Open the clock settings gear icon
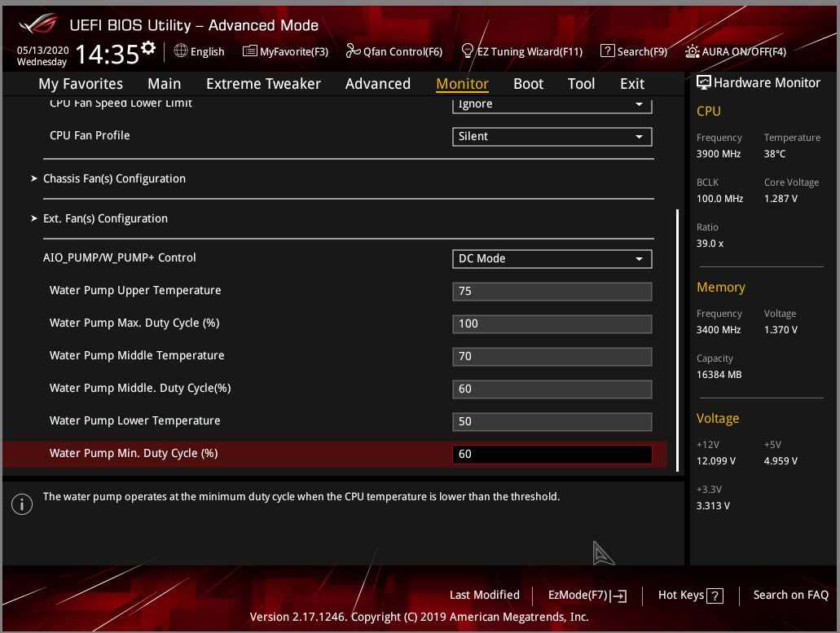The width and height of the screenshot is (840, 633). click(x=148, y=48)
